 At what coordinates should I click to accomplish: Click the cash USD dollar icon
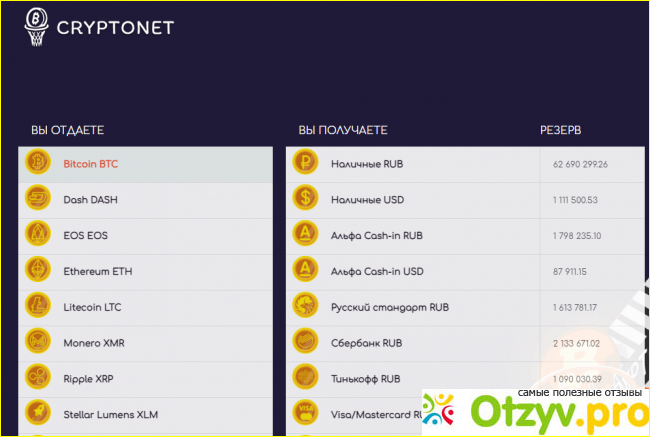[x=306, y=199]
